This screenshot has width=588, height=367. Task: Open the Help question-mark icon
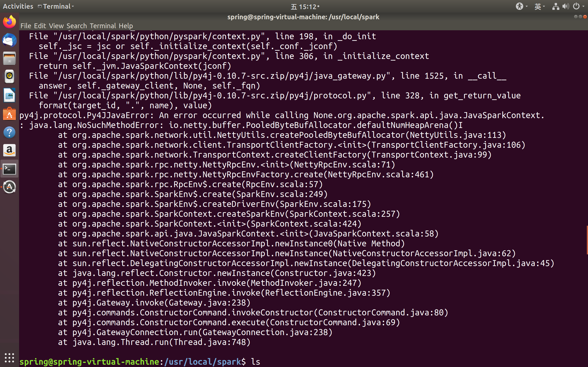9,133
